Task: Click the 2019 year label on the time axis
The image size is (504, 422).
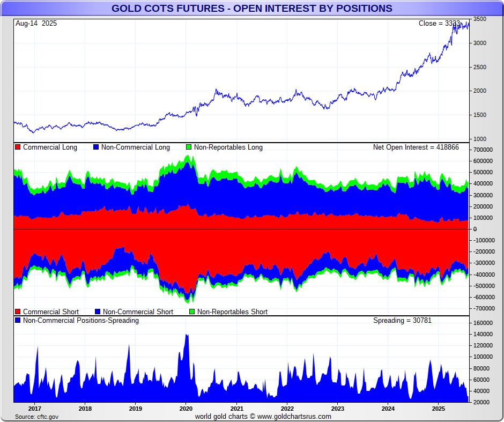Action: 135,409
